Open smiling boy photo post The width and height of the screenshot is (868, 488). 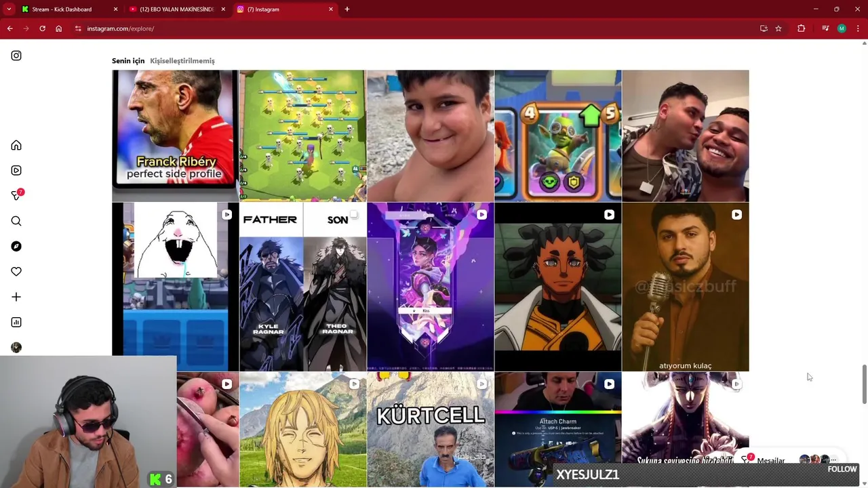(430, 136)
